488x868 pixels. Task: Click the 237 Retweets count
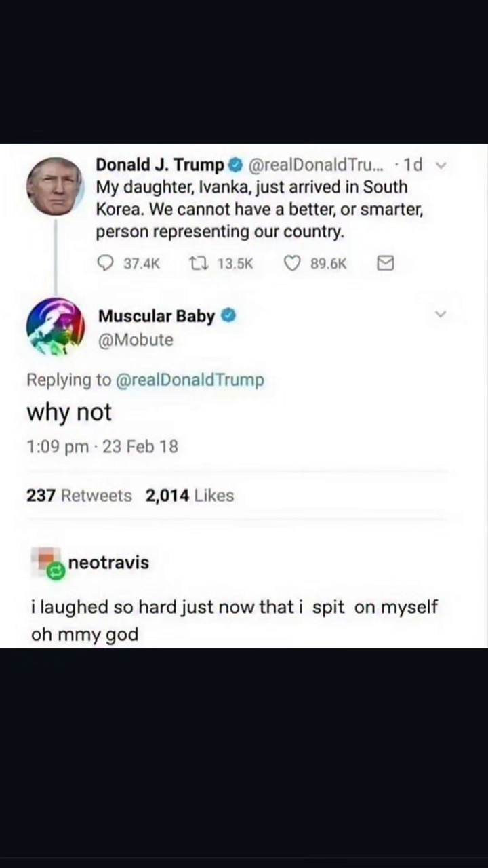(79, 496)
